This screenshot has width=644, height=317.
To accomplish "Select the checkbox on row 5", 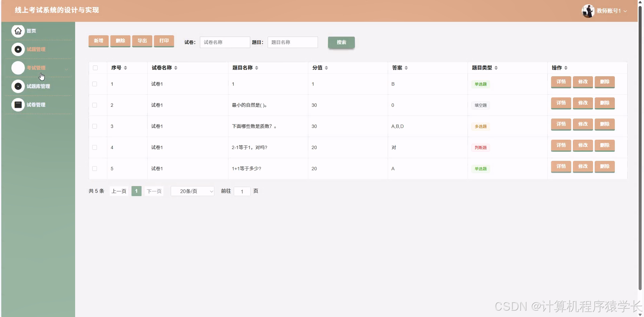I will pos(95,169).
